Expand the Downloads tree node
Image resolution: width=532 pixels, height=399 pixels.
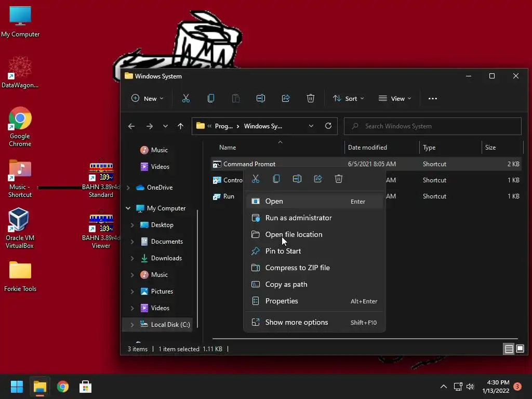[x=132, y=258]
